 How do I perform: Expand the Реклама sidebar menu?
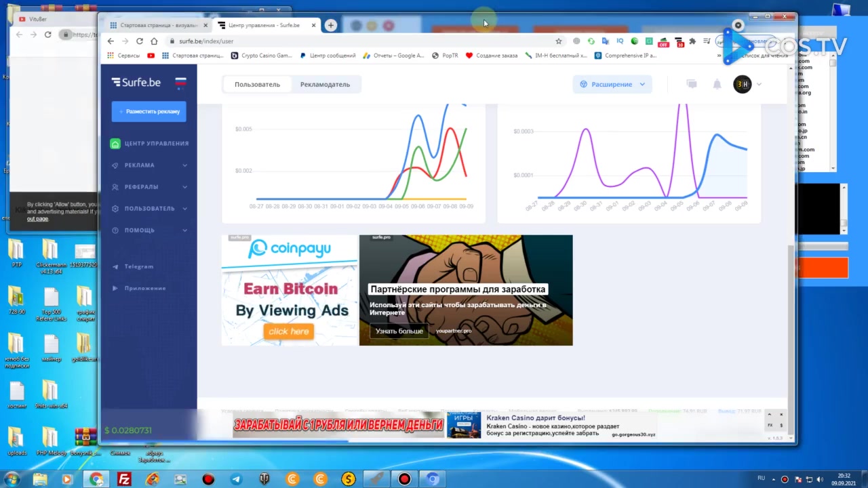point(149,165)
